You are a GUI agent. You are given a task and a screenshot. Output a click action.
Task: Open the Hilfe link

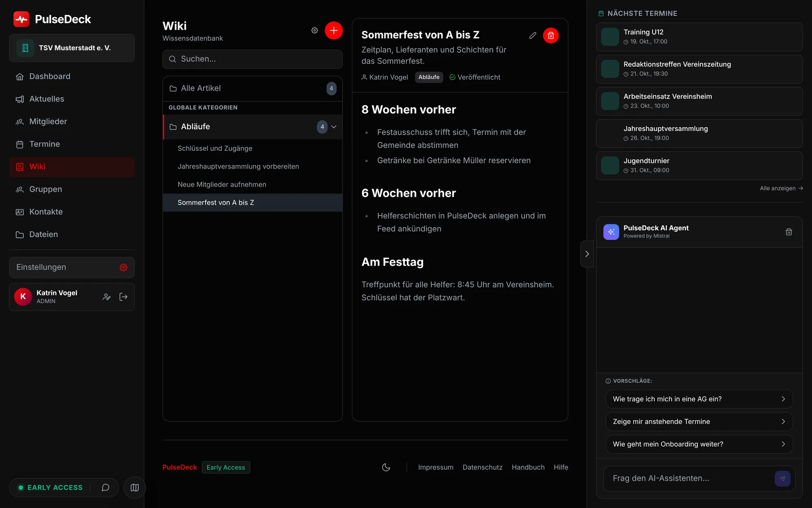coord(561,467)
